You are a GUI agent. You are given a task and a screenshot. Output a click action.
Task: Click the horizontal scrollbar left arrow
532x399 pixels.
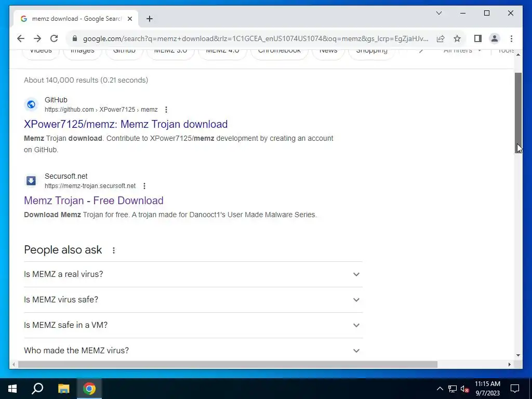[x=14, y=364]
